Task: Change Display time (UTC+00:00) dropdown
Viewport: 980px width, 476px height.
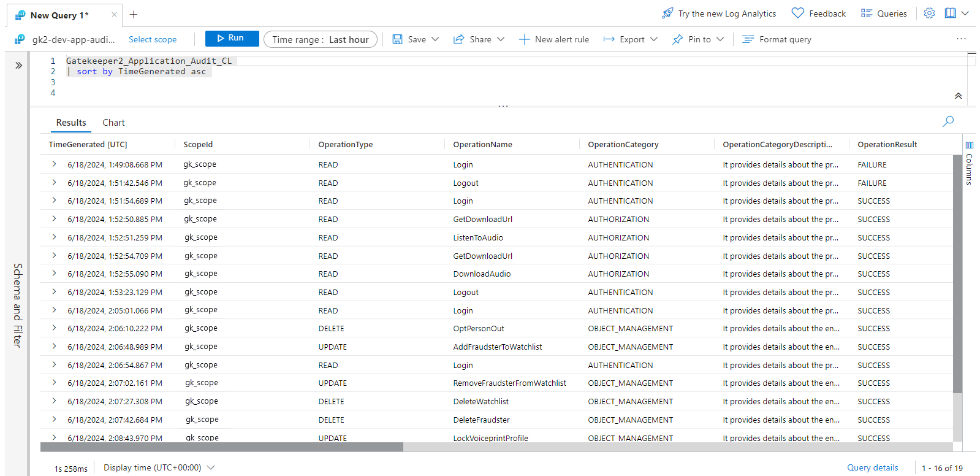Action: point(159,467)
